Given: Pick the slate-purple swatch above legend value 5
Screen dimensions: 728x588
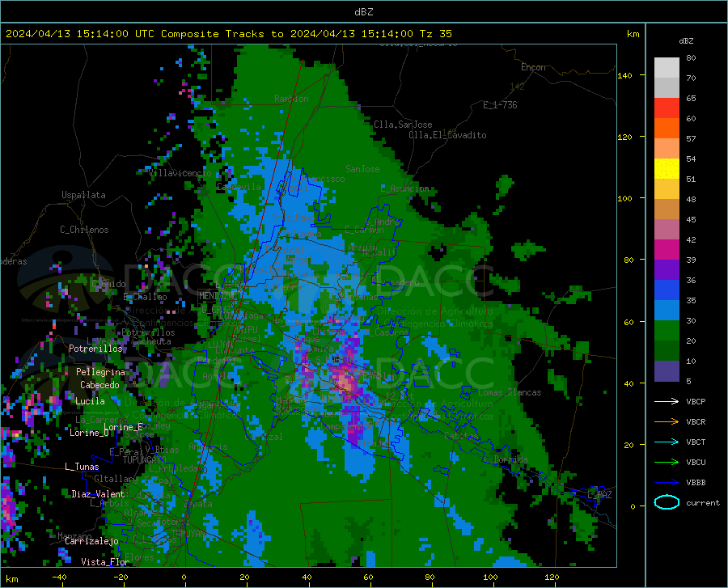Looking at the screenshot, I should 667,370.
